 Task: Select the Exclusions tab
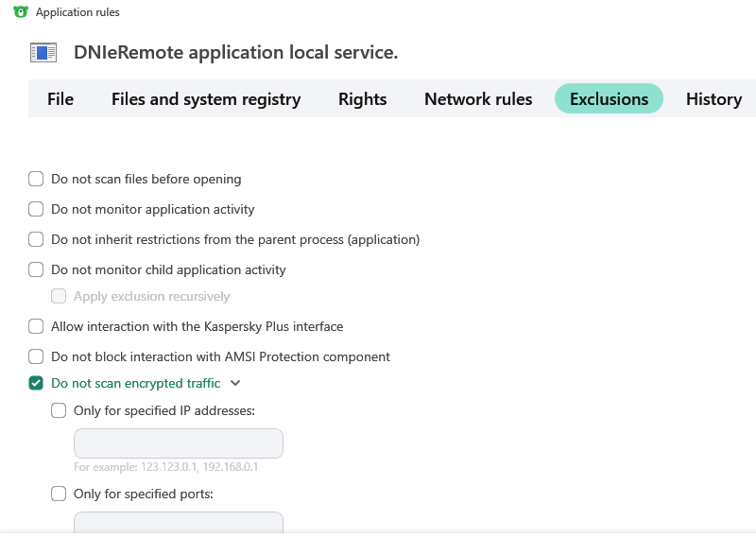coord(609,99)
